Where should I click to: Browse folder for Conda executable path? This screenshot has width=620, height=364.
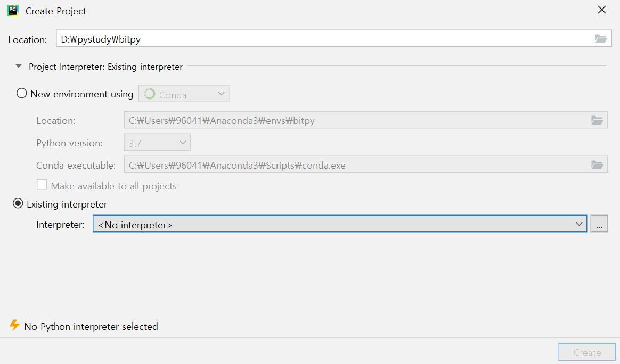point(597,165)
